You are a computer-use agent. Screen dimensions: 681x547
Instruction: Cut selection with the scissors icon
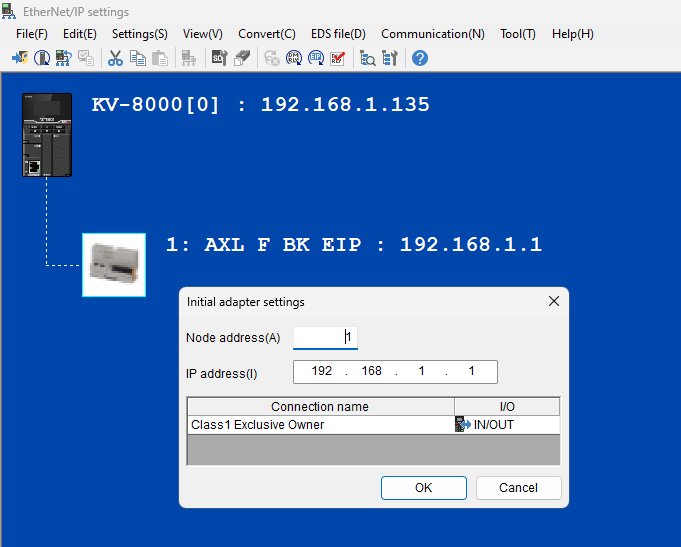click(x=115, y=58)
